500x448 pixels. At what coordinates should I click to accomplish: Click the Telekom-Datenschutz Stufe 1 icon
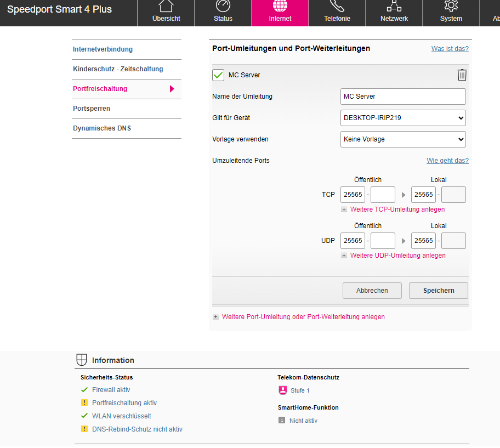283,390
